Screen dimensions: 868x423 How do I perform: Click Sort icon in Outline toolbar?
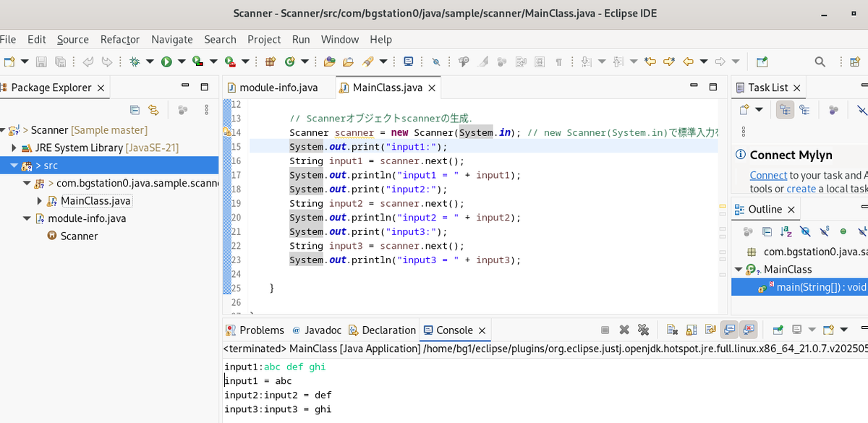pyautogui.click(x=786, y=231)
